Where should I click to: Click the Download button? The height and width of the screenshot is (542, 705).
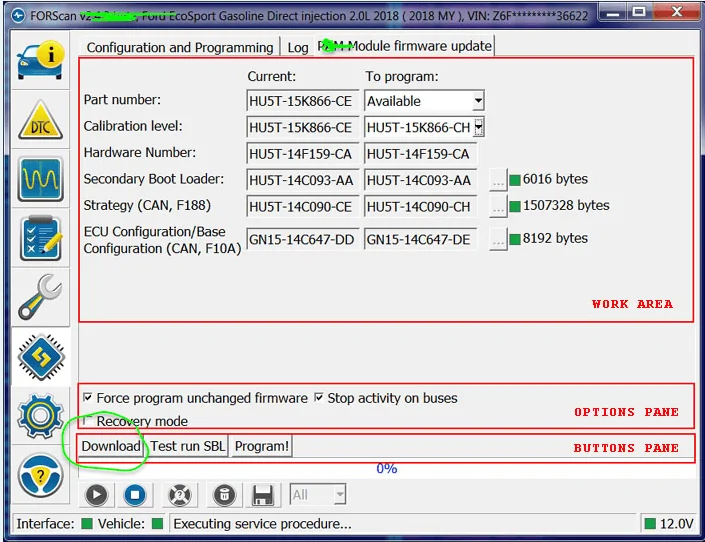click(x=111, y=446)
